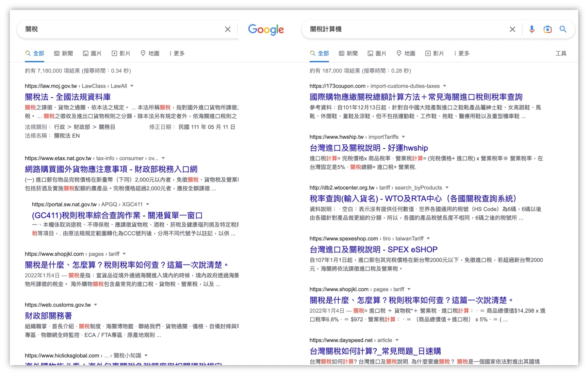
Task: Expand the dropdown arrow next to 173coupon.com
Action: pos(445,86)
